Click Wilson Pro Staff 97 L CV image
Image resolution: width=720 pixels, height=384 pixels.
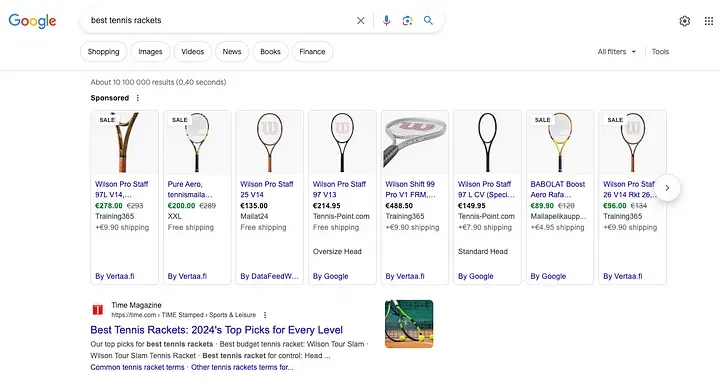[x=487, y=142]
